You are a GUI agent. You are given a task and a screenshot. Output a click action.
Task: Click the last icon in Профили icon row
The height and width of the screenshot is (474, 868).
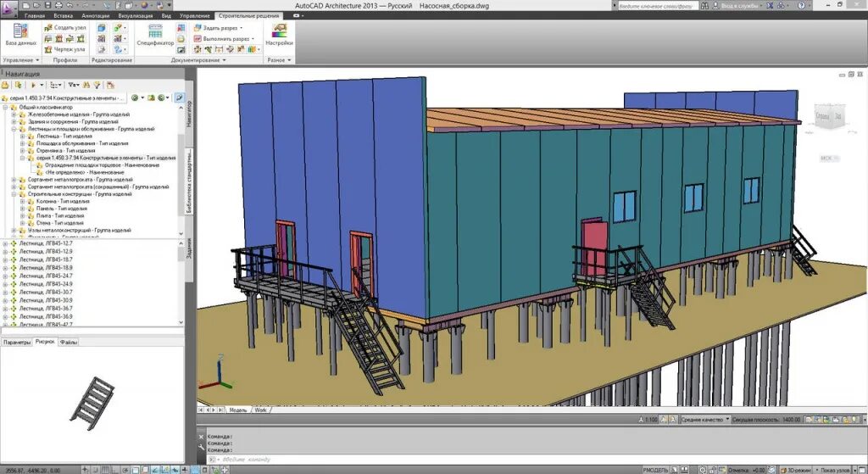[81, 39]
